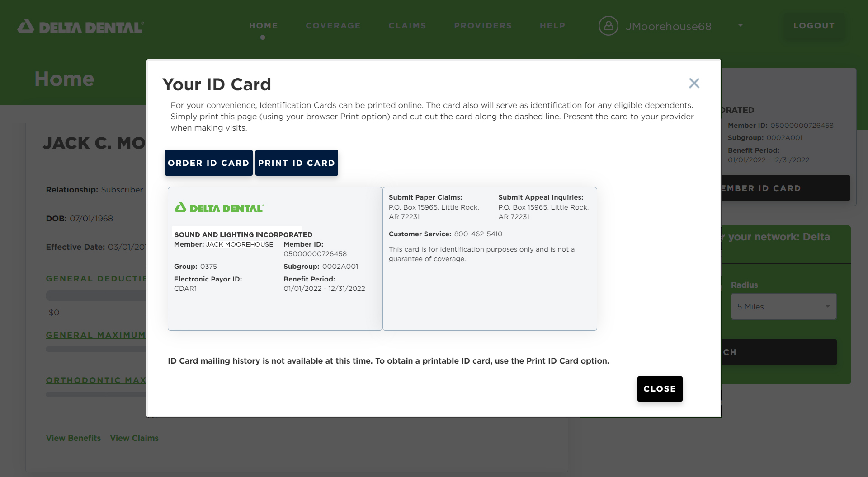
Task: Click the Print ID Card button
Action: 297,163
